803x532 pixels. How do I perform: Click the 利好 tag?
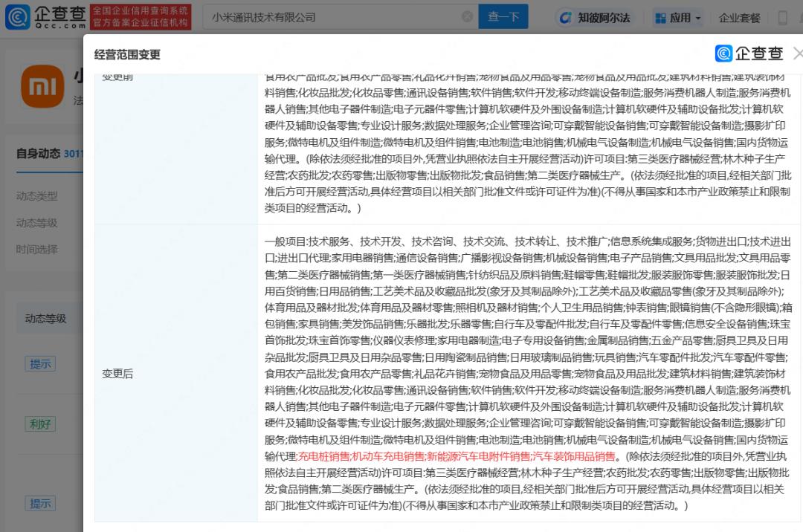click(40, 424)
